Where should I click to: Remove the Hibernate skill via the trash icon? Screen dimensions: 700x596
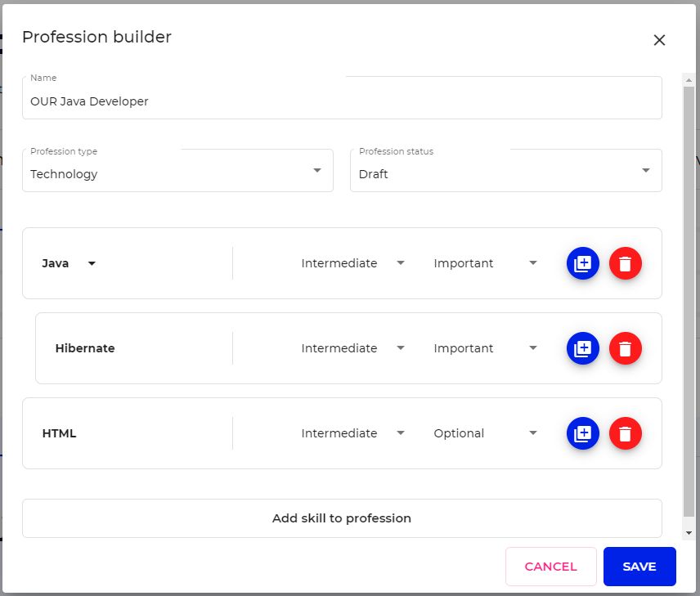pyautogui.click(x=626, y=348)
